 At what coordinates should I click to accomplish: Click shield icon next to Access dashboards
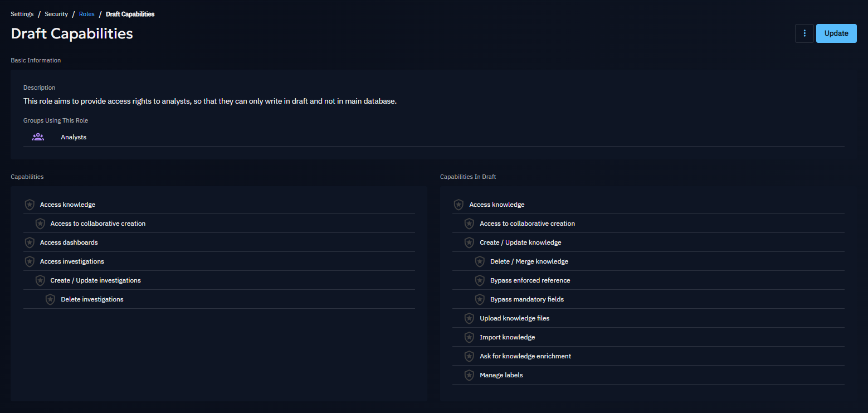click(30, 242)
